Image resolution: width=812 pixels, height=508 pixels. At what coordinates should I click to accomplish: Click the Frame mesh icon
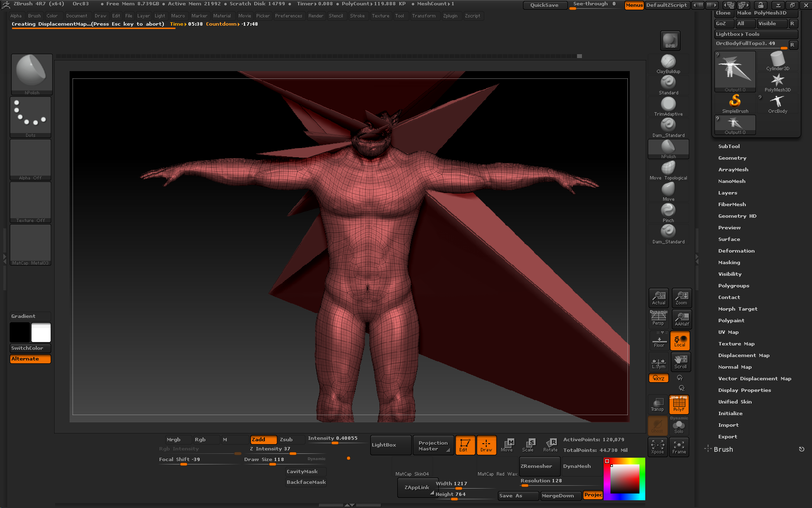click(x=679, y=447)
